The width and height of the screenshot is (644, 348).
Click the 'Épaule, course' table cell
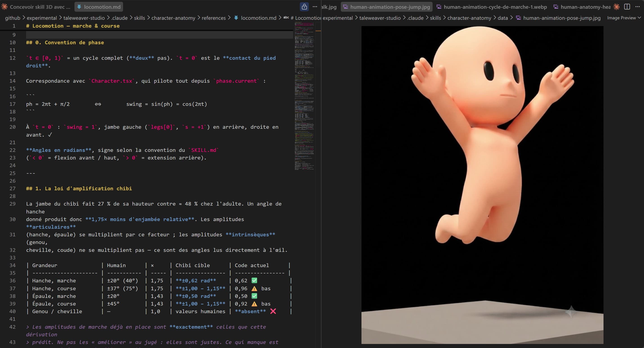tap(54, 304)
